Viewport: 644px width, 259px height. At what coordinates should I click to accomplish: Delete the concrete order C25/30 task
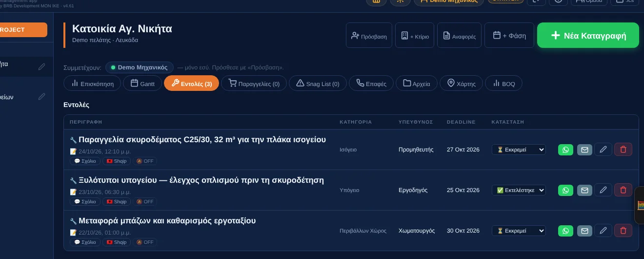pyautogui.click(x=623, y=150)
